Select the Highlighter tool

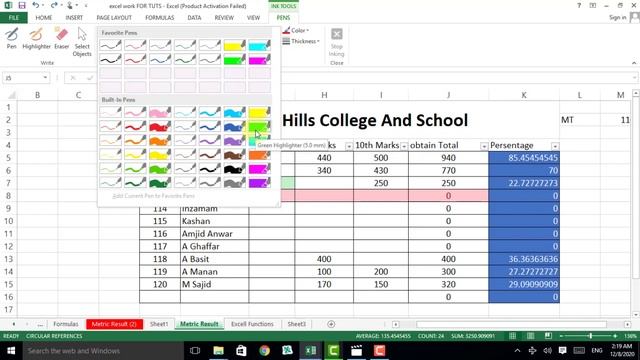click(x=36, y=38)
